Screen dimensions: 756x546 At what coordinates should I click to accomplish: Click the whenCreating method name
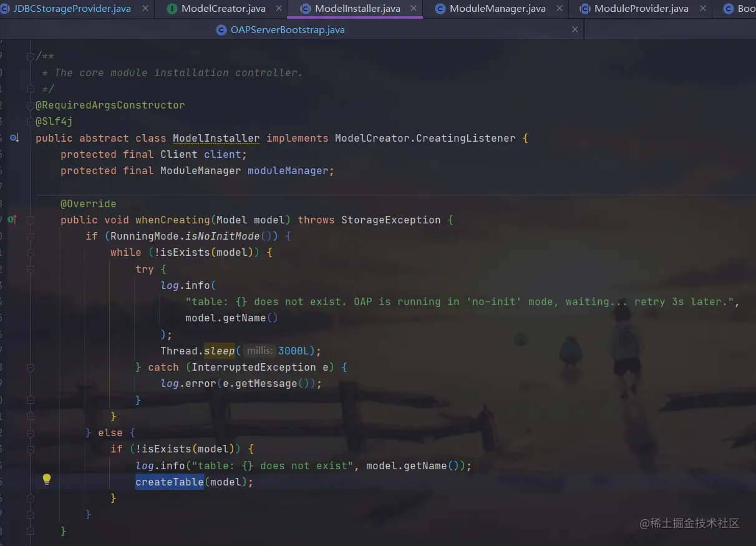pos(173,220)
